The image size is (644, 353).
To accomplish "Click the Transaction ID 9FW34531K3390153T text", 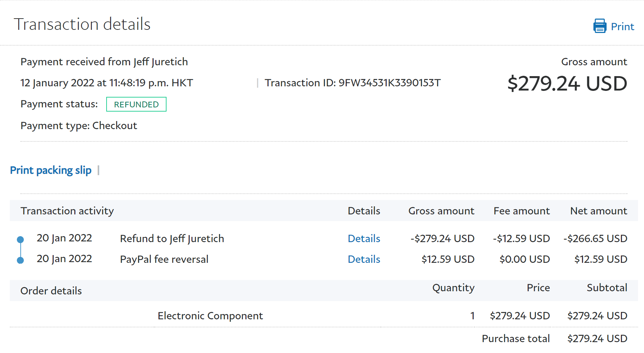I will [x=352, y=83].
